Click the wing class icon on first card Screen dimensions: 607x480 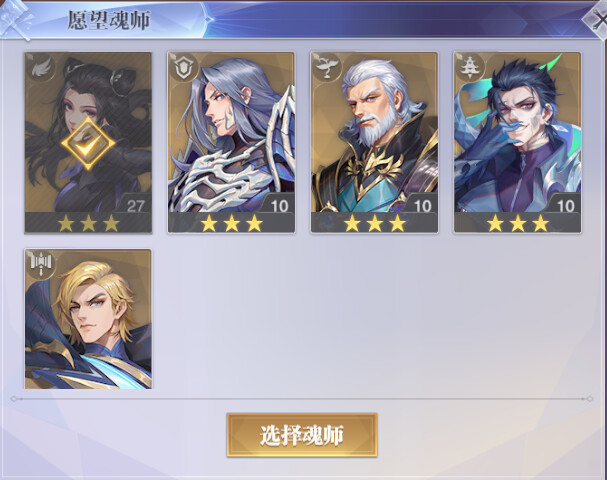[40, 67]
